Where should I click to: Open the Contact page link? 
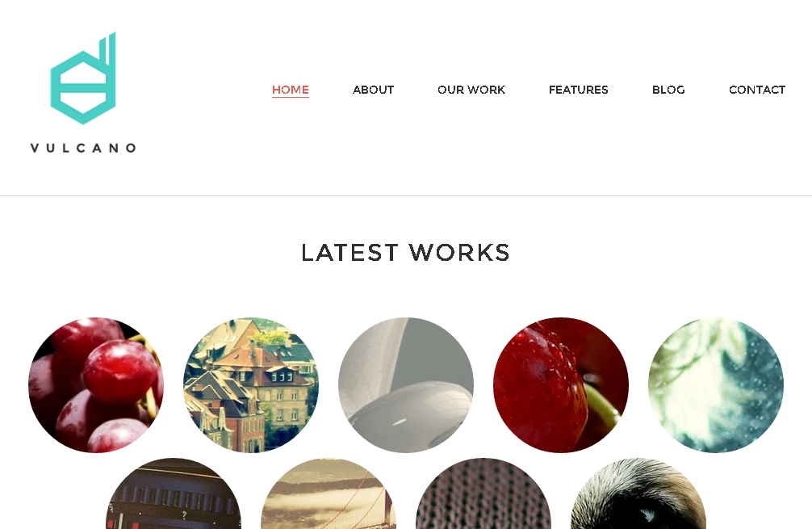(x=757, y=90)
